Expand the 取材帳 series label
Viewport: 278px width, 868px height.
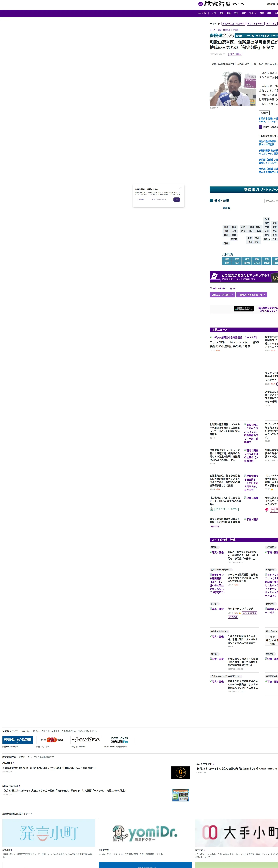(215, 654)
